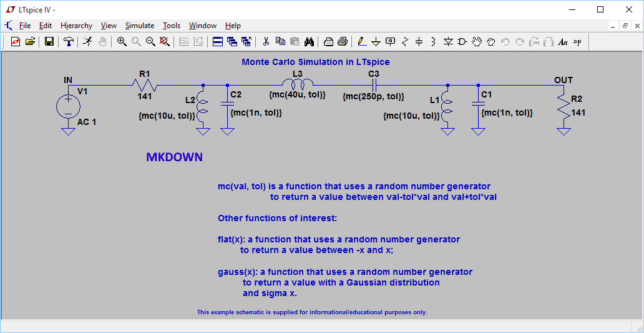Click the plain magnifier pan icon
The width and height of the screenshot is (644, 333).
coord(136,41)
